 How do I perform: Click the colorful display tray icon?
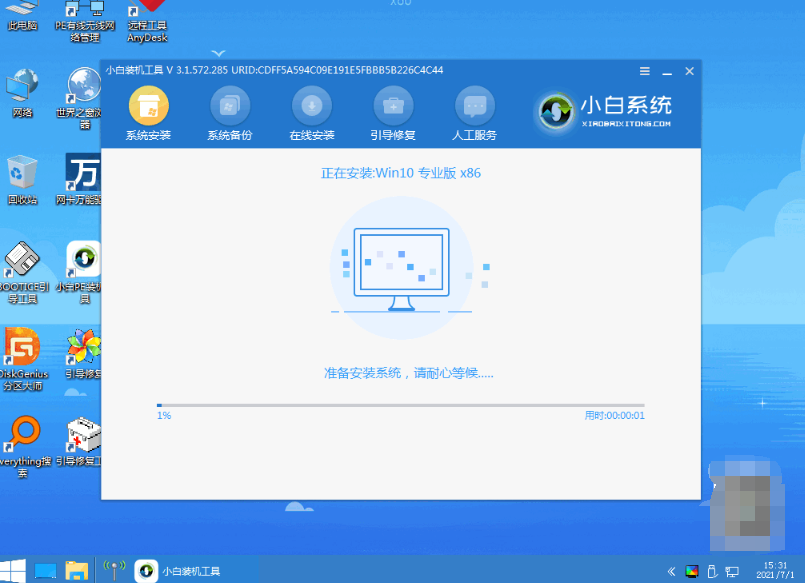[691, 571]
